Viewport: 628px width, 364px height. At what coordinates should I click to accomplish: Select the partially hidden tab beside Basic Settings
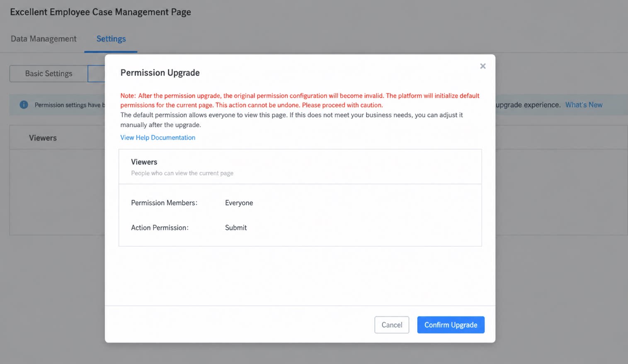97,73
